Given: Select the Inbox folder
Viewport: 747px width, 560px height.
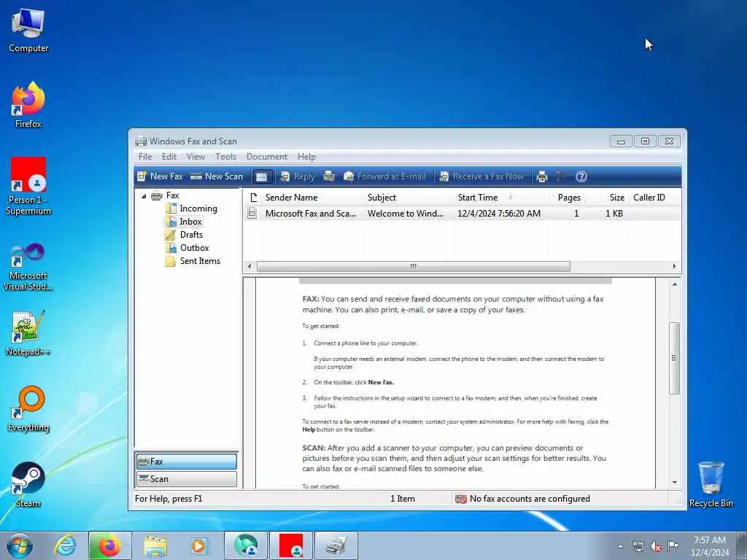Looking at the screenshot, I should [x=184, y=222].
